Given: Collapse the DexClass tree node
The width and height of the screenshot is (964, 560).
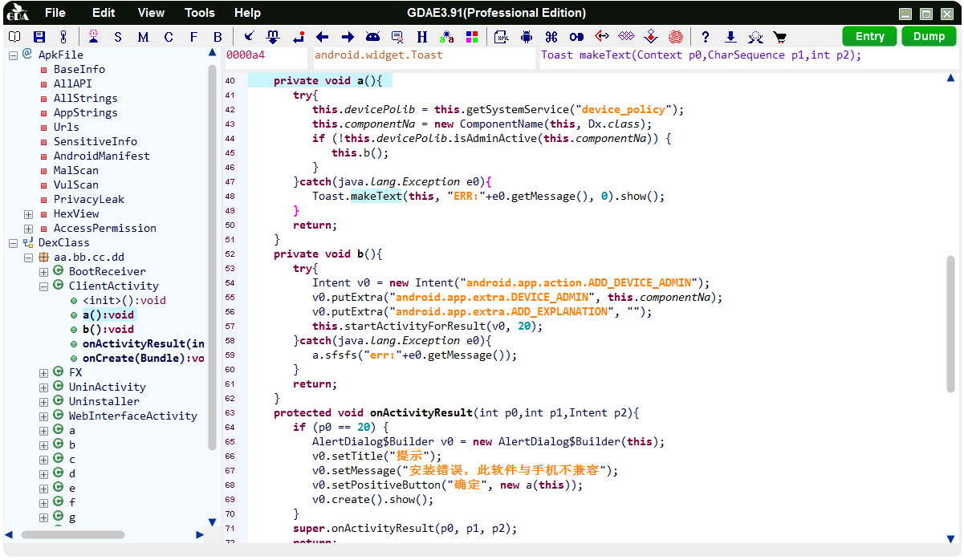Looking at the screenshot, I should point(14,242).
